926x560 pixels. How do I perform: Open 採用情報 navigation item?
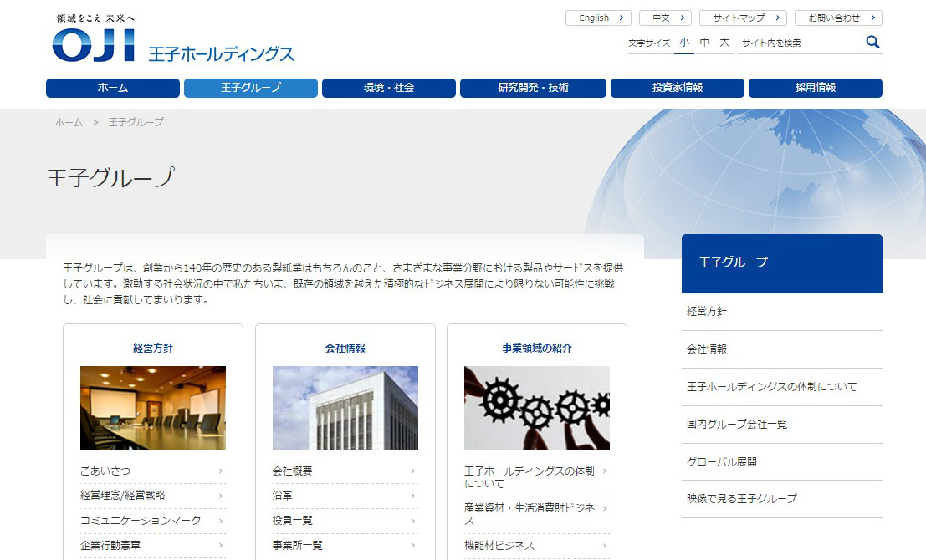click(x=816, y=88)
